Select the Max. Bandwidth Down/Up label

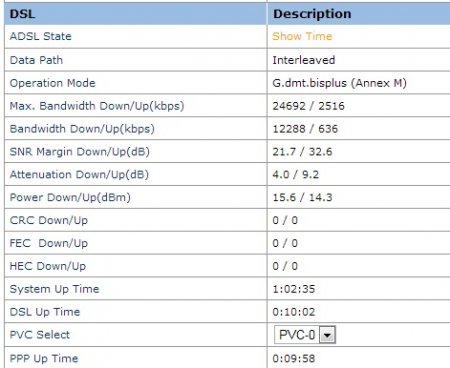pyautogui.click(x=97, y=106)
